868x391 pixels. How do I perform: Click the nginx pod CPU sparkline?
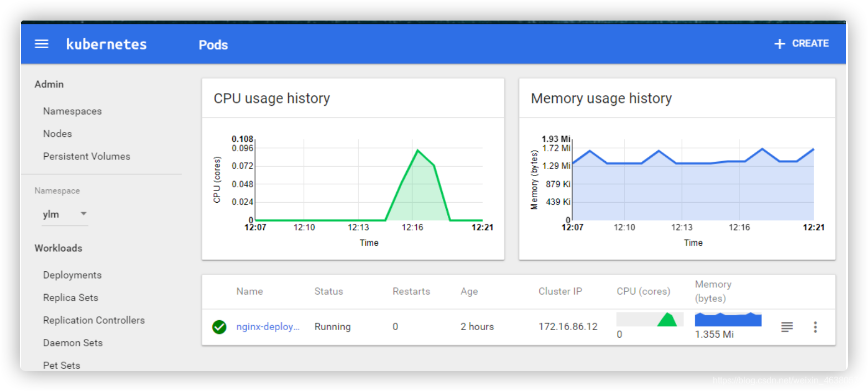coord(650,320)
